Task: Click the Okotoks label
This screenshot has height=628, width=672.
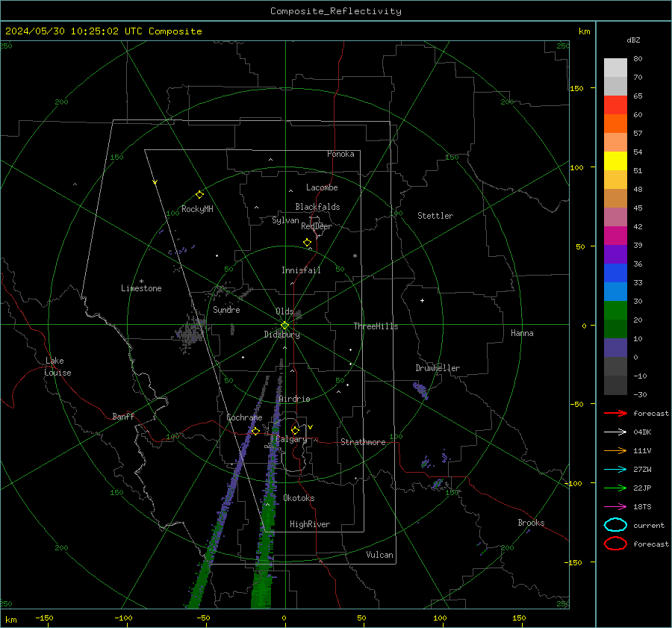Action: 299,498
